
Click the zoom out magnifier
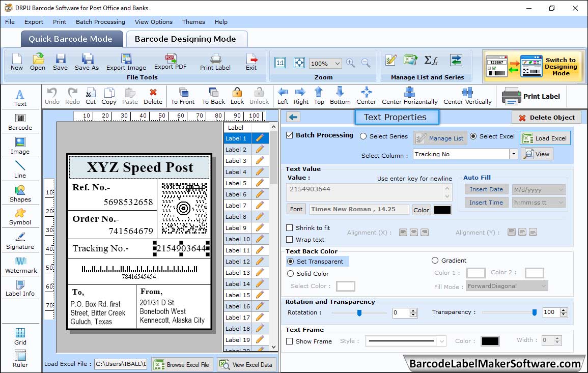pyautogui.click(x=366, y=63)
